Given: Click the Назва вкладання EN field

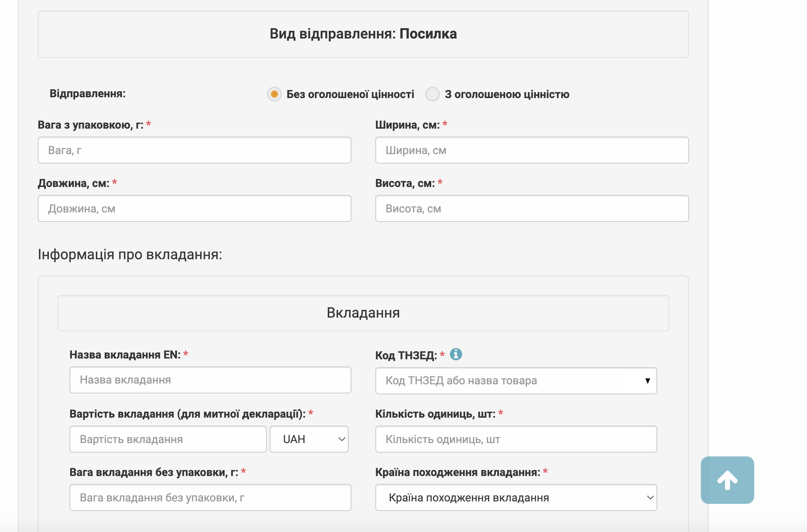Looking at the screenshot, I should [210, 380].
